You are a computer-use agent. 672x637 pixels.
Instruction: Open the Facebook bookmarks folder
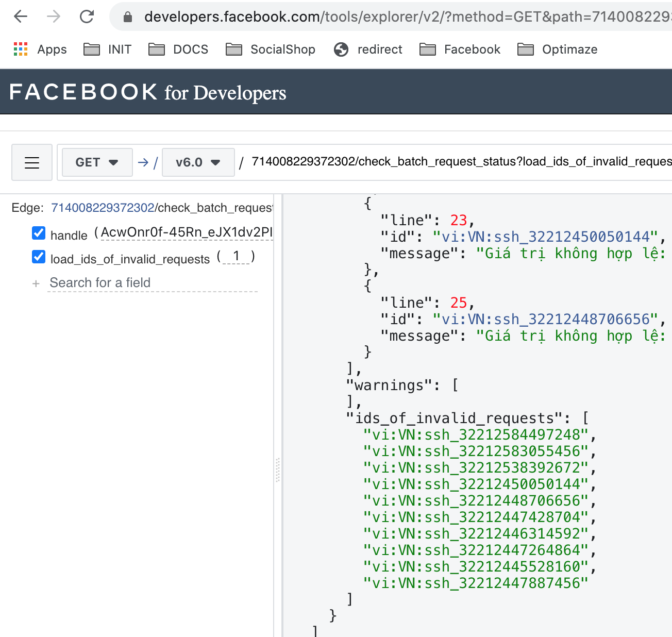pos(460,49)
